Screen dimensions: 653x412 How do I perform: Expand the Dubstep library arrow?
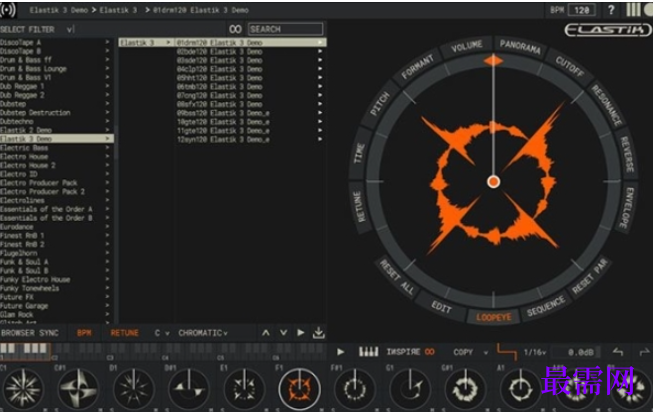pyautogui.click(x=107, y=104)
